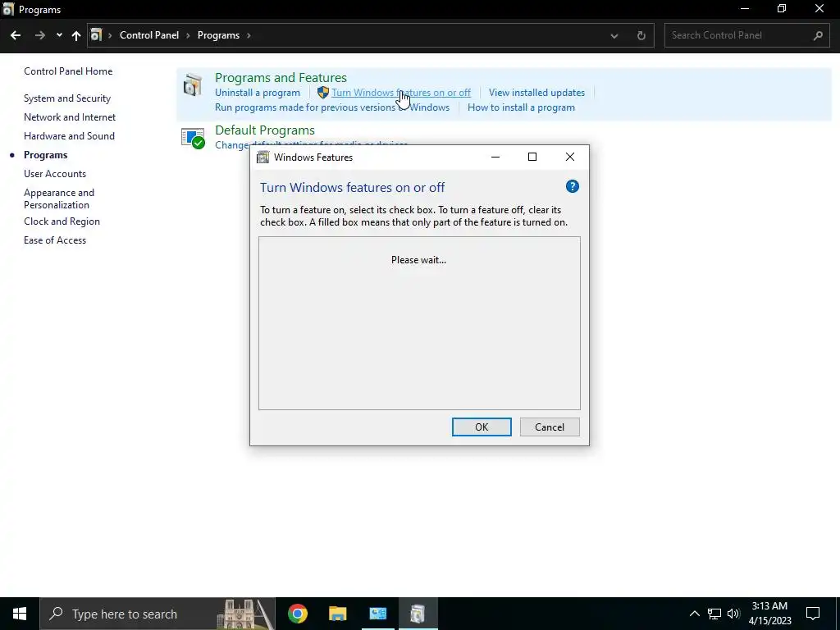Open the Programs and Features heading
Screen dimensions: 840x630
[x=281, y=78]
